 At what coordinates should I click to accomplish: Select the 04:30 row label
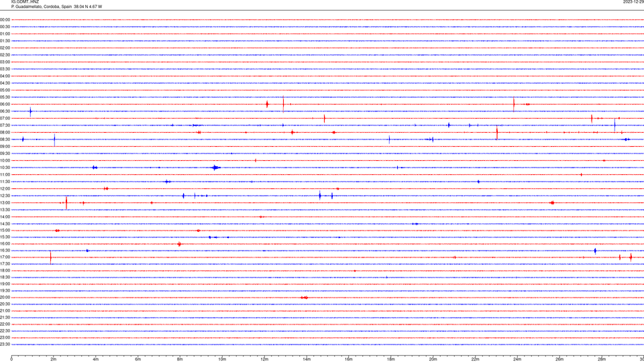5,83
